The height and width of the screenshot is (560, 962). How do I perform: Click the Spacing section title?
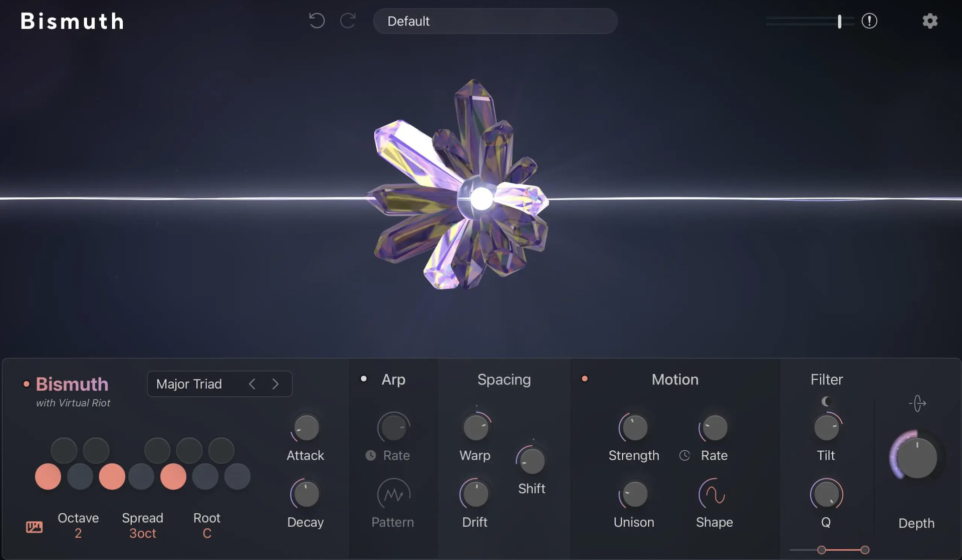pyautogui.click(x=504, y=380)
